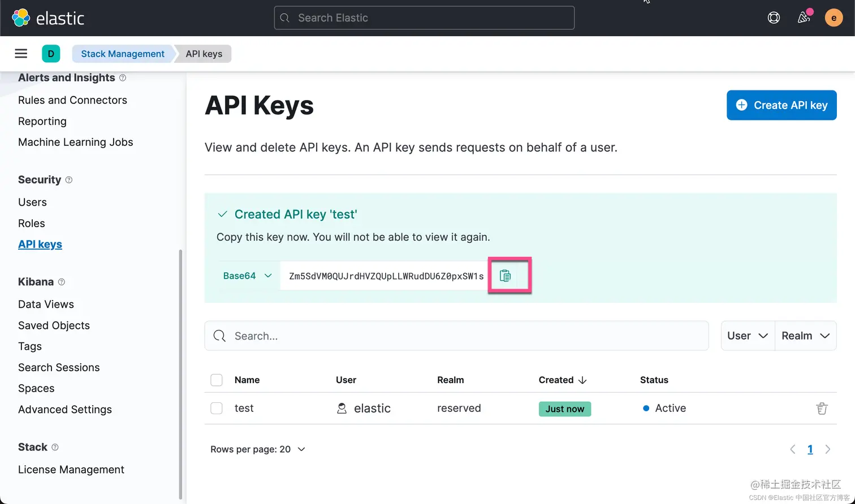Click the reserved realm cell

point(459,408)
